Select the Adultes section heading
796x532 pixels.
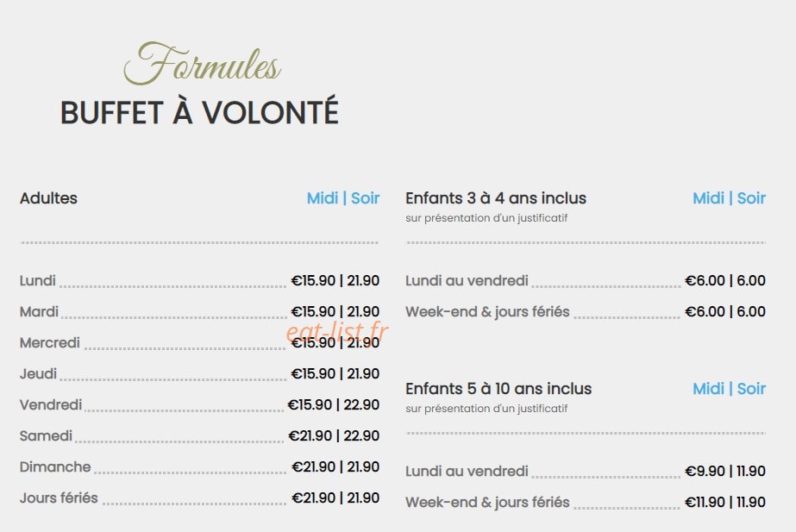(x=48, y=198)
